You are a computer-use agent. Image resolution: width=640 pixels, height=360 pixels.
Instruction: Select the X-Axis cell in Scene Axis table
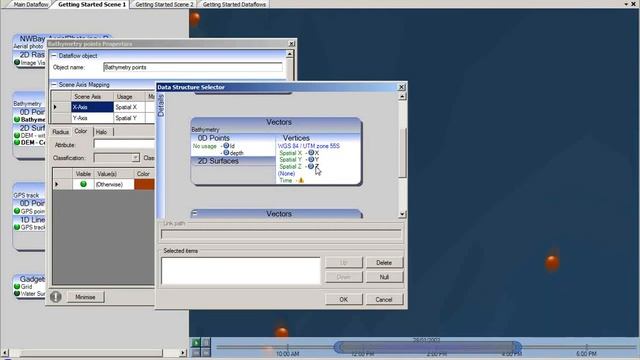tap(92, 107)
